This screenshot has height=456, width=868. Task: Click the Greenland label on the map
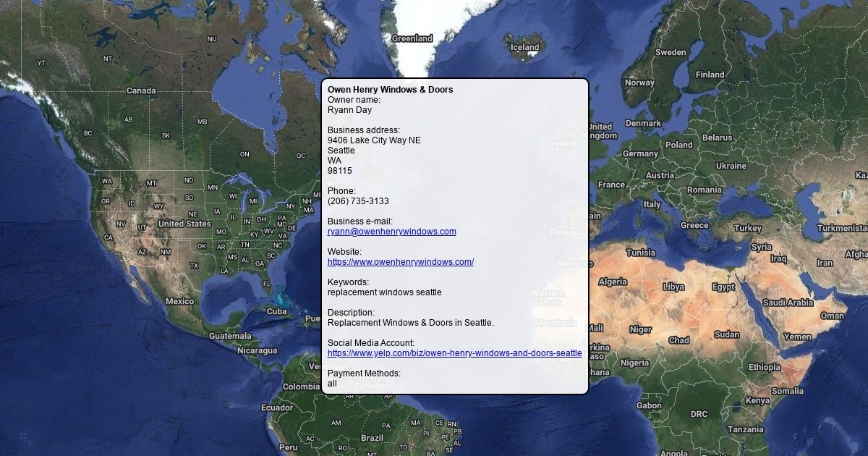(412, 38)
